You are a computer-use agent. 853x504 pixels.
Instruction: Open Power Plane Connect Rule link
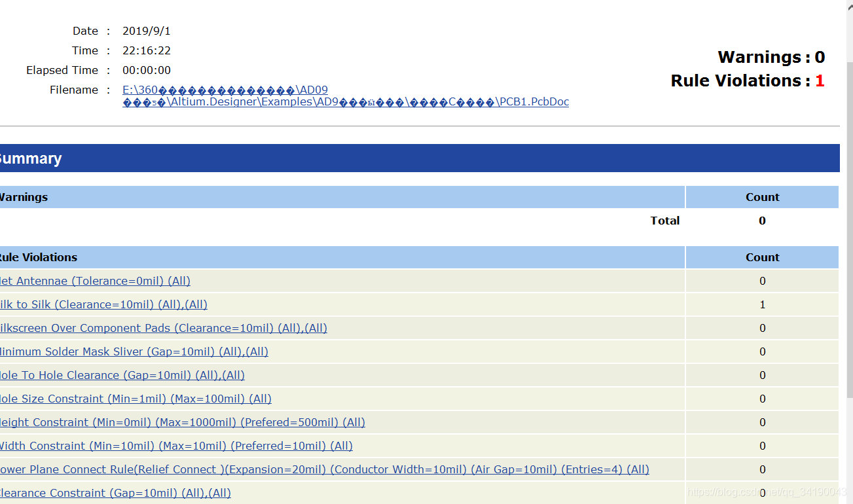(325, 469)
